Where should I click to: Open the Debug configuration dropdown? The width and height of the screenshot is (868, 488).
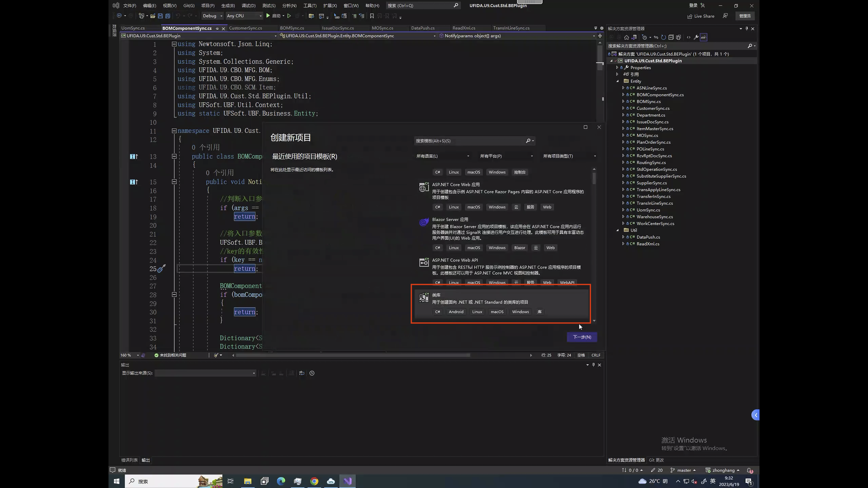pyautogui.click(x=212, y=16)
